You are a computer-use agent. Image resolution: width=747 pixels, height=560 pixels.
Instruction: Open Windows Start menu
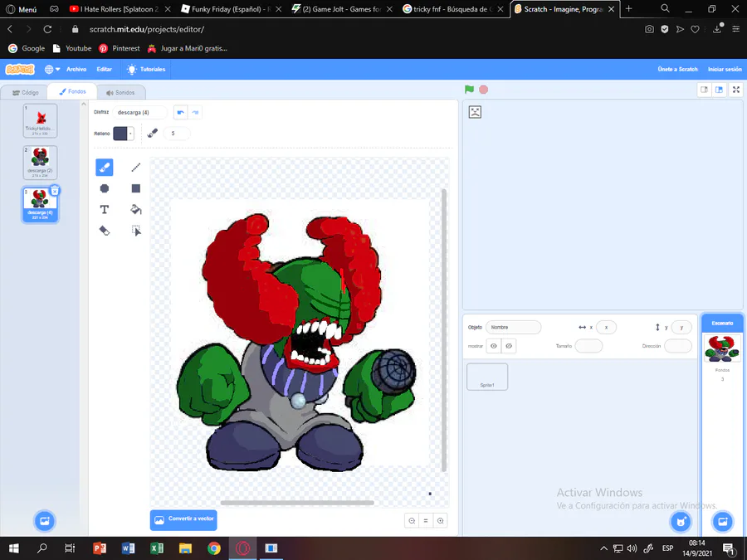(x=14, y=548)
